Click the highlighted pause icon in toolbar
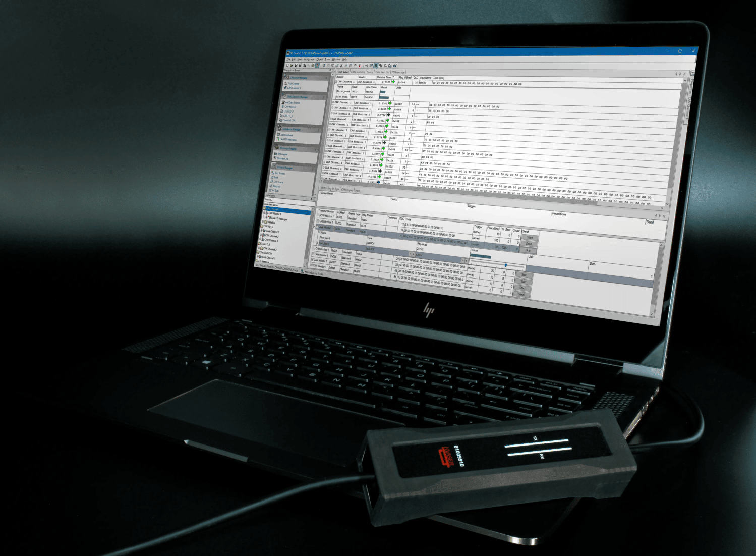Image resolution: width=756 pixels, height=556 pixels. [x=376, y=66]
